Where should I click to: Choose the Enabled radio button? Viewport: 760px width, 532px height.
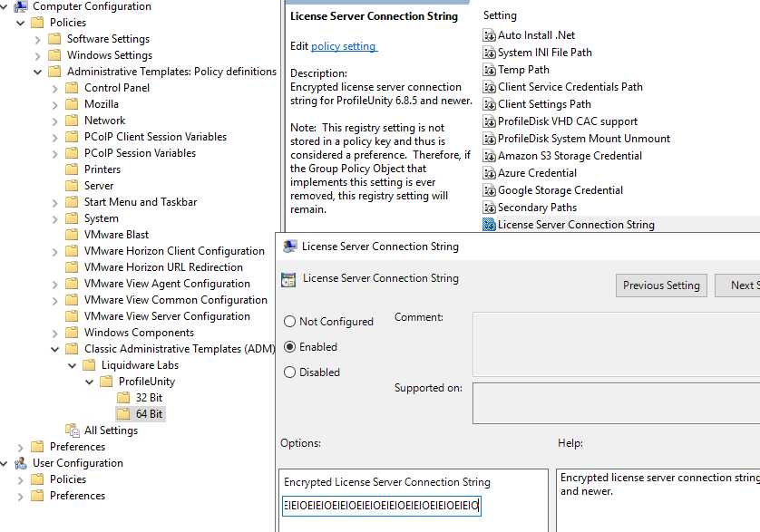click(x=289, y=347)
